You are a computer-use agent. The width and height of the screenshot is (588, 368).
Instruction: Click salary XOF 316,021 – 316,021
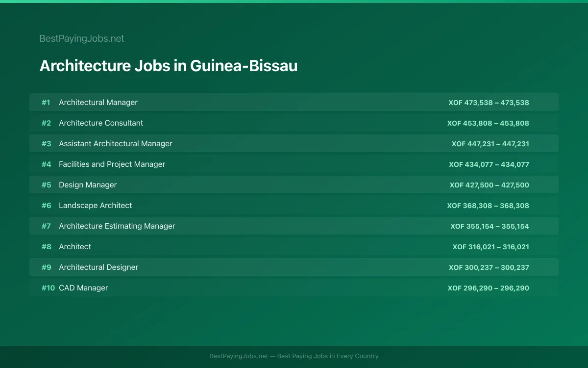(x=490, y=247)
